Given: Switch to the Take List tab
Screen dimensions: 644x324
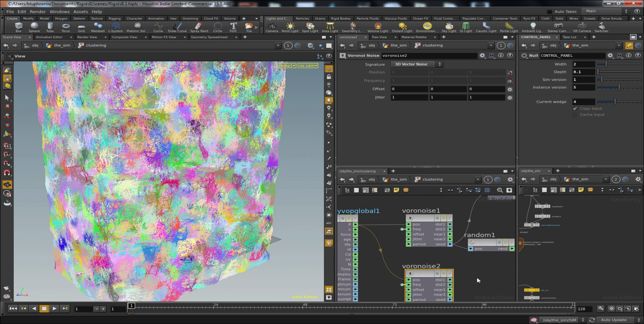Looking at the screenshot, I should [x=570, y=37].
